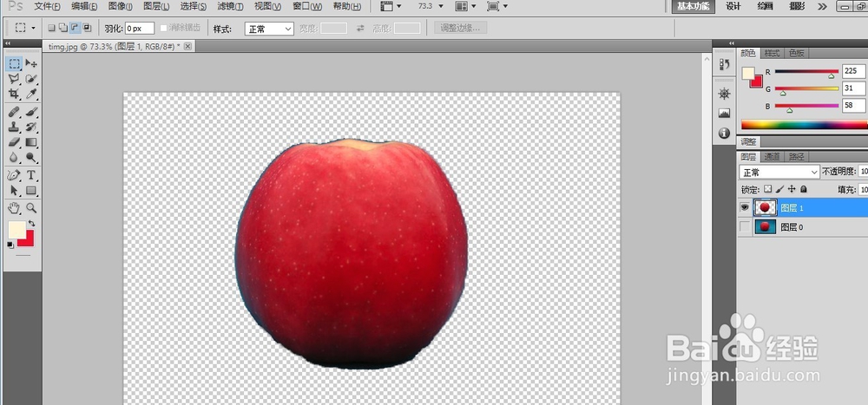The width and height of the screenshot is (868, 405).
Task: Select the Clone Stamp tool
Action: pos(15,127)
